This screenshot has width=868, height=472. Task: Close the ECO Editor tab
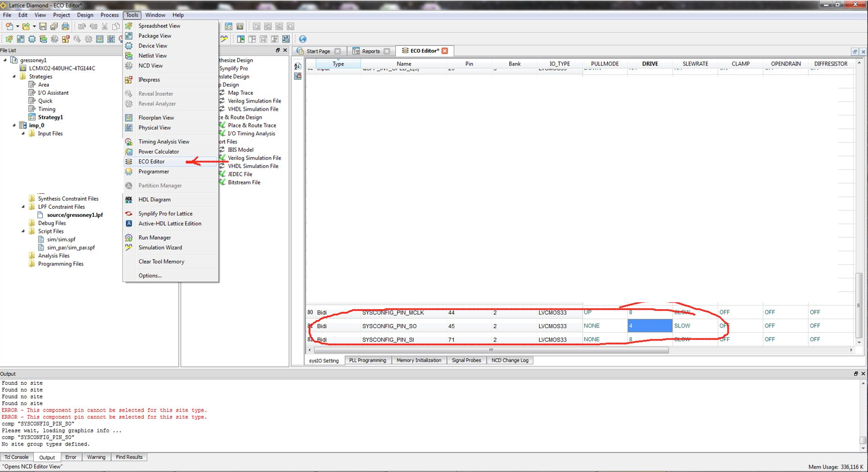pyautogui.click(x=445, y=51)
